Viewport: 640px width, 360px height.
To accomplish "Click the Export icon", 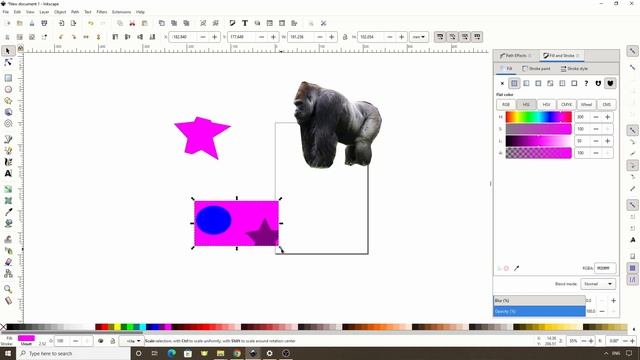I will tap(73, 23).
